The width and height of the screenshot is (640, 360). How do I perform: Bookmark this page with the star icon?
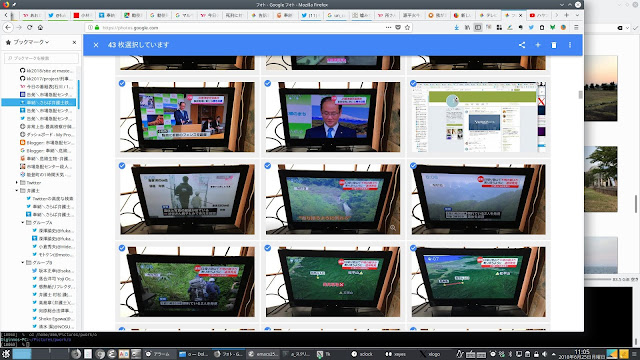pyautogui.click(x=407, y=27)
